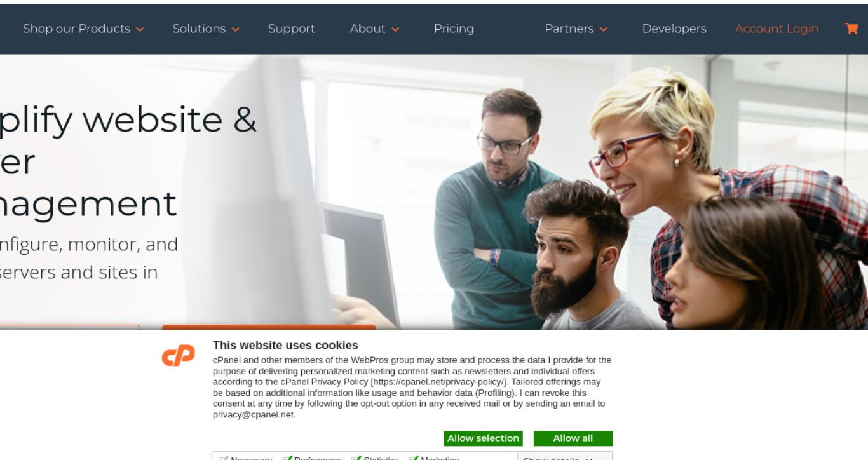
Task: Click the Allow selection button
Action: (483, 438)
